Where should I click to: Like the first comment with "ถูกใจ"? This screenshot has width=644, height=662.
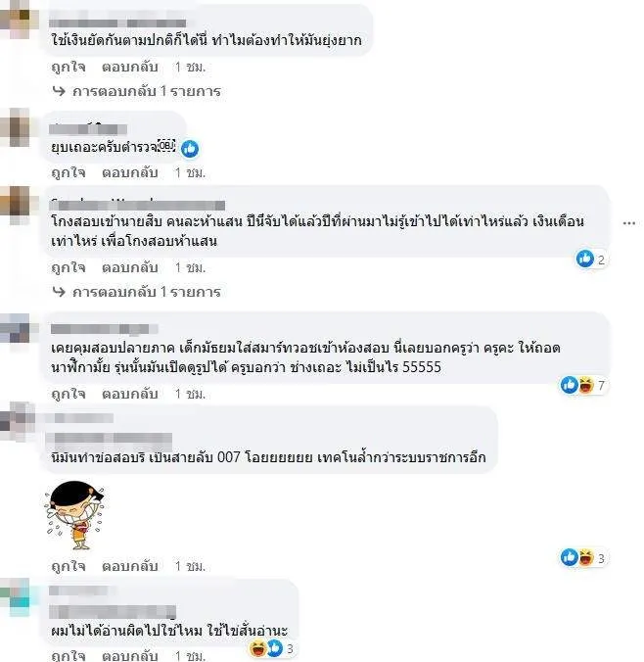pos(69,67)
